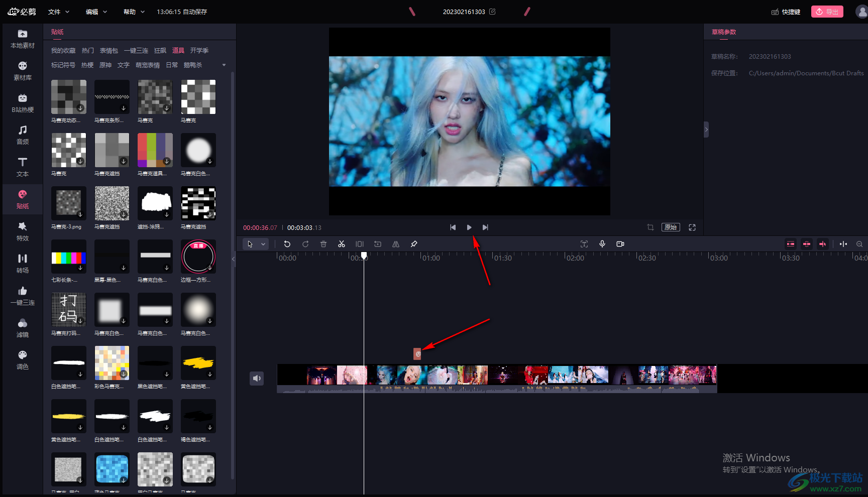Open the 转场 transitions panel

click(x=23, y=264)
